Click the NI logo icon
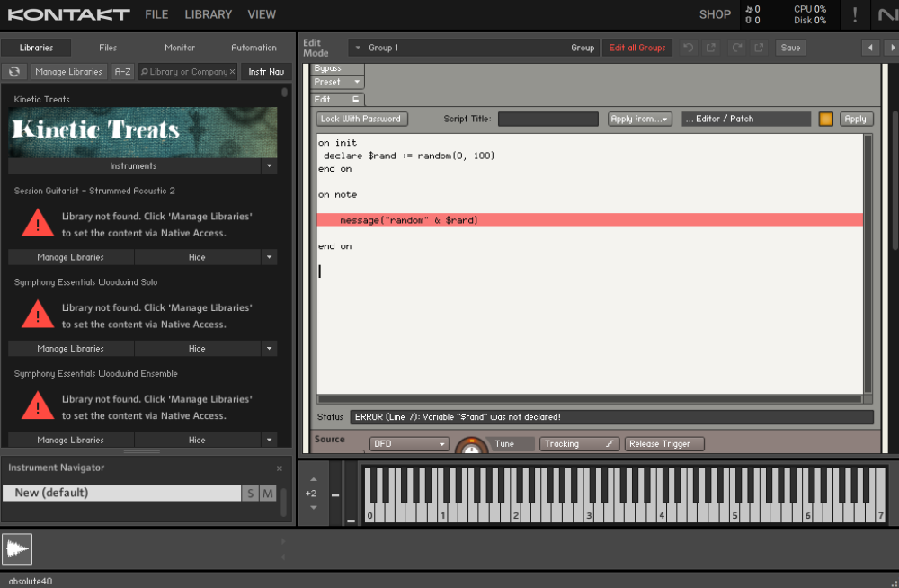The image size is (899, 588). coord(886,15)
